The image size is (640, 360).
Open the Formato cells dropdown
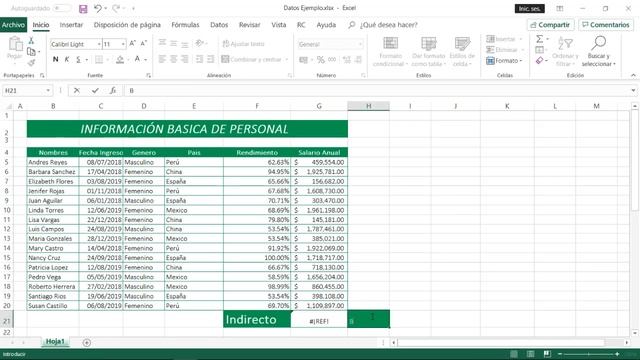504,61
